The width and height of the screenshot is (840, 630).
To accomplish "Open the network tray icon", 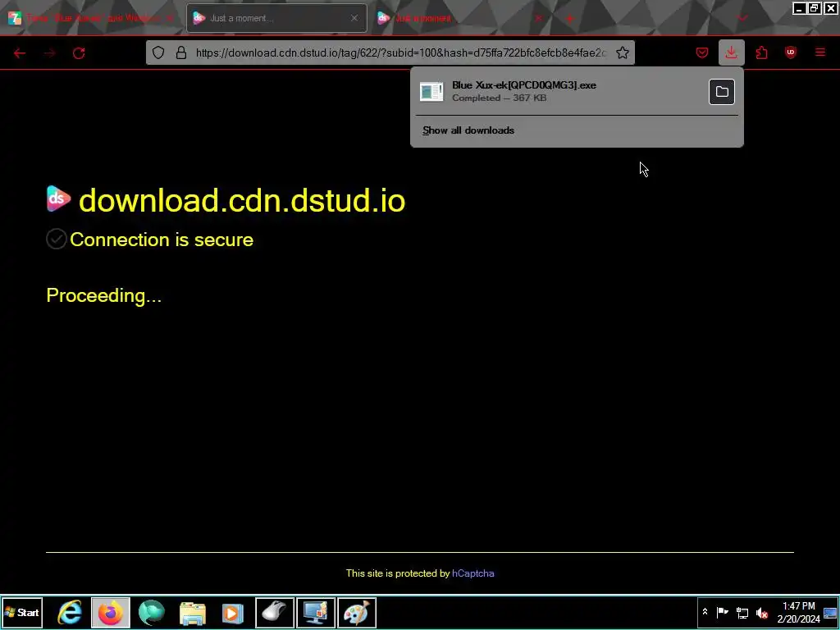I will point(742,612).
